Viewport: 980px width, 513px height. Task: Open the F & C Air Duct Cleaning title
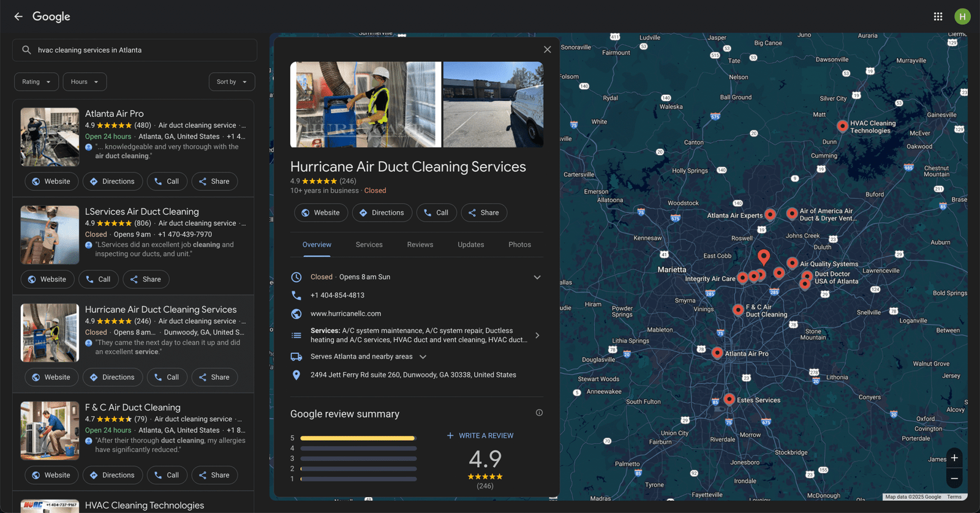(132, 408)
